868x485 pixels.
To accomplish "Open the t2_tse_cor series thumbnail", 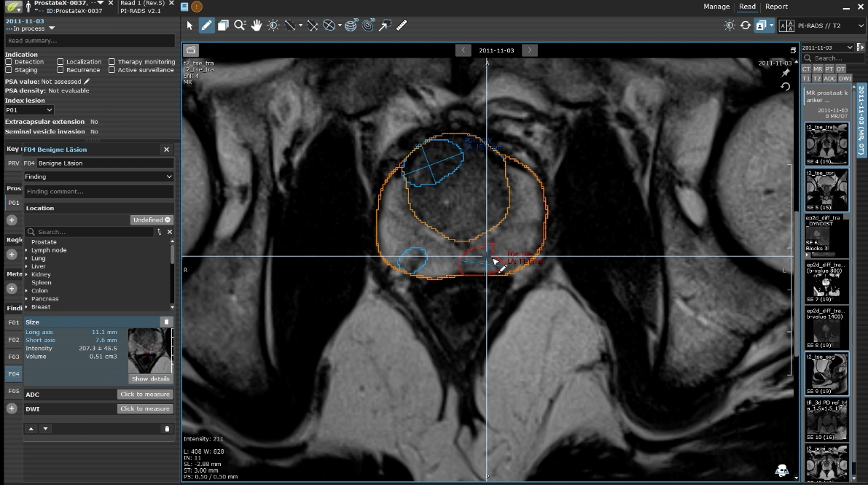I will tap(826, 190).
